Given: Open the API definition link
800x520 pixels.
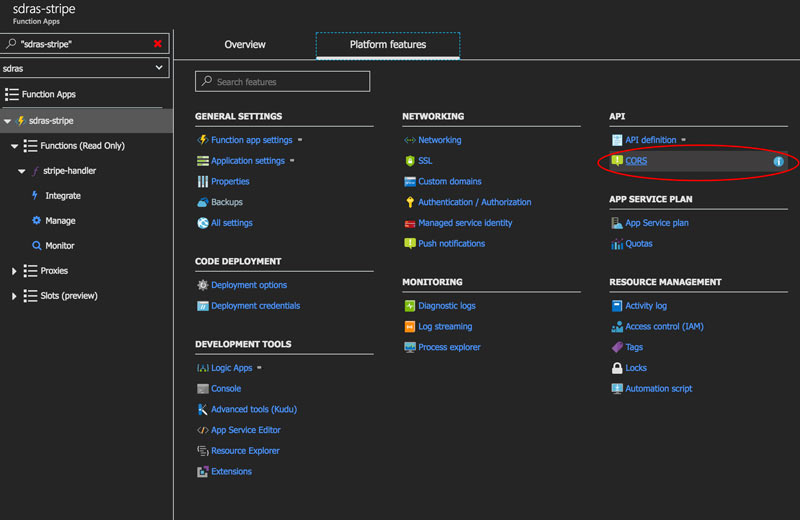Looking at the screenshot, I should pyautogui.click(x=651, y=140).
